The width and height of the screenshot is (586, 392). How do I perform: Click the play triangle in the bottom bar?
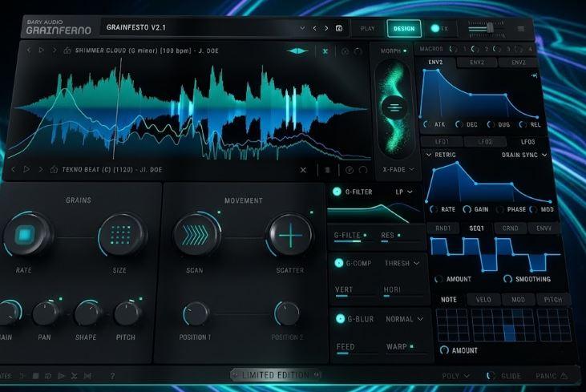coord(61,375)
